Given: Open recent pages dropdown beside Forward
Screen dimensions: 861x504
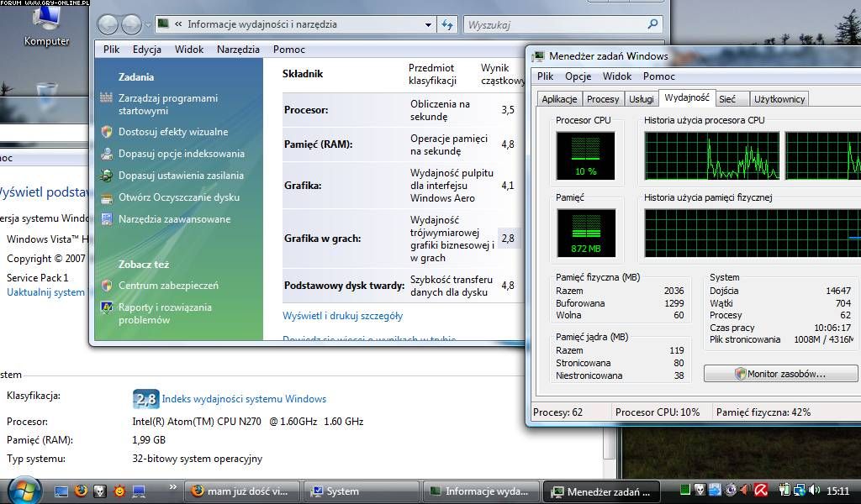Looking at the screenshot, I should [x=148, y=24].
